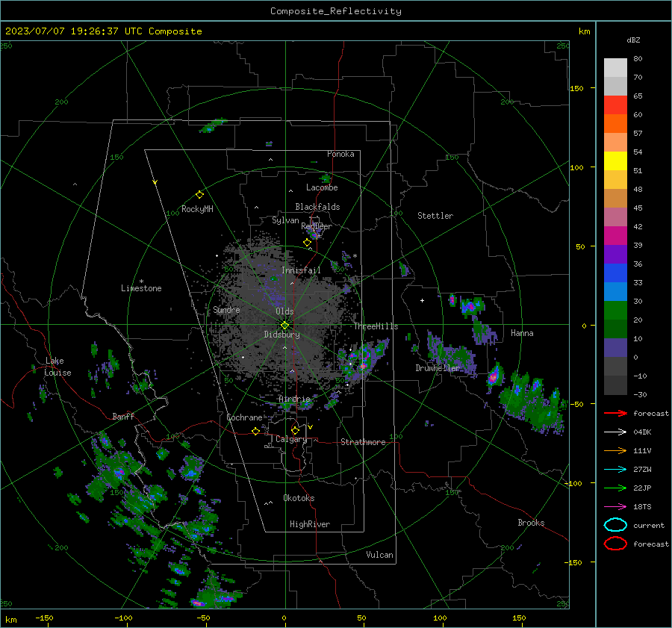Viewport: 672px width, 628px height.
Task: Click the cyan current ellipse icon
Action: [x=615, y=525]
